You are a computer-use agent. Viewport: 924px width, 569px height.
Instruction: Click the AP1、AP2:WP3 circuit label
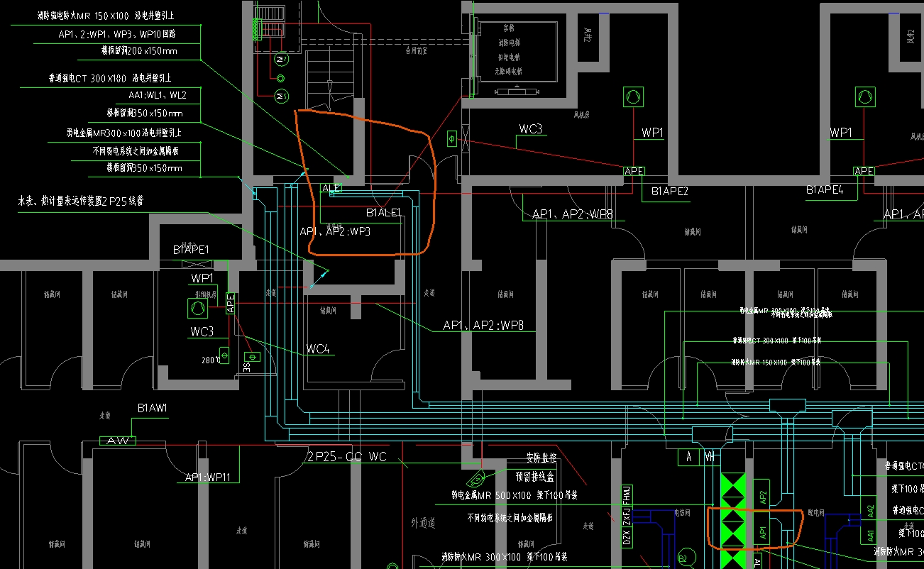click(335, 231)
